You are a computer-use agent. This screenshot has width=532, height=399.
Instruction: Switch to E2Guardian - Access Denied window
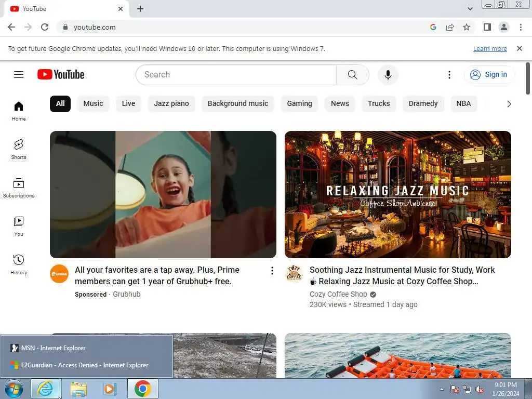point(87,365)
